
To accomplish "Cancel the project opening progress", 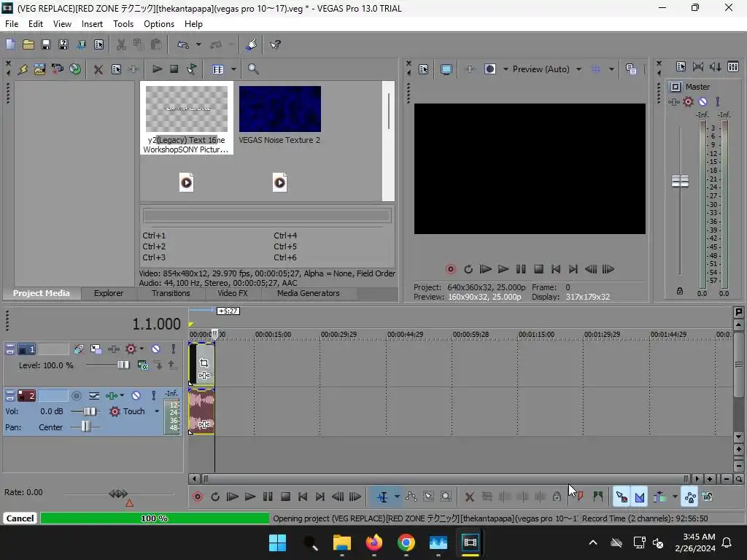I will coord(20,518).
